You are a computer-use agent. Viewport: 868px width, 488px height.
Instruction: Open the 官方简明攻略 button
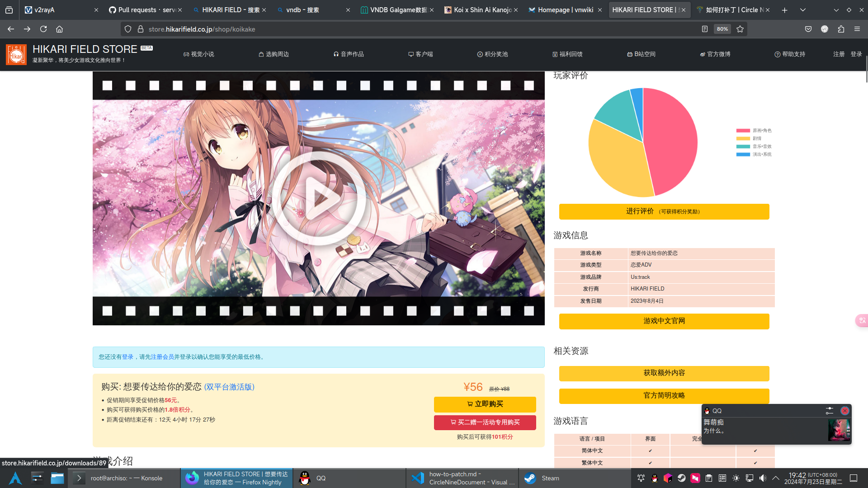tap(664, 396)
